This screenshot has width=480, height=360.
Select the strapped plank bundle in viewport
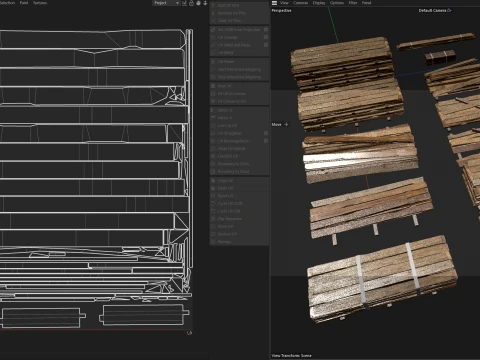pos(382,280)
